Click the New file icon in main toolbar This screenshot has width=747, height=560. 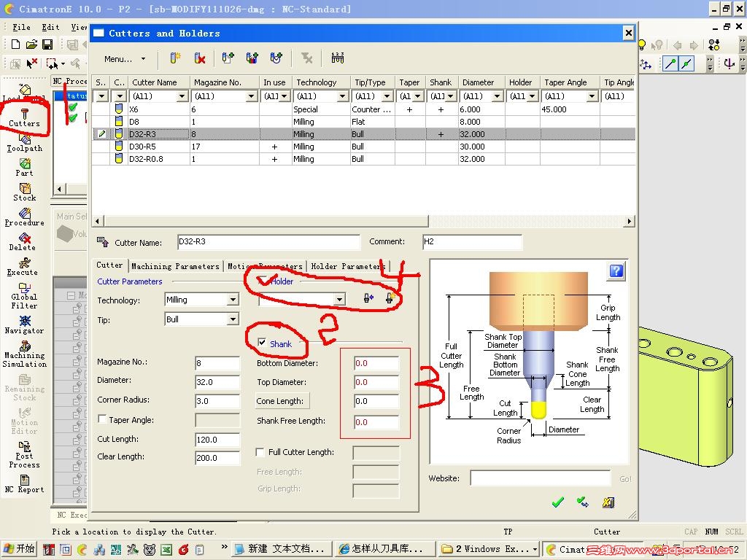(x=16, y=44)
